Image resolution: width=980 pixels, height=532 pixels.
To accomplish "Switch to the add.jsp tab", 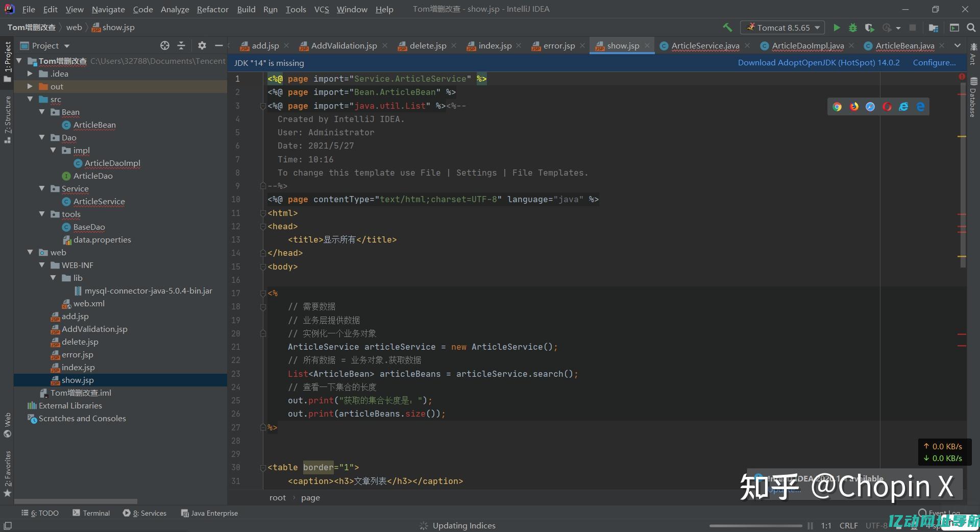I will (x=265, y=45).
